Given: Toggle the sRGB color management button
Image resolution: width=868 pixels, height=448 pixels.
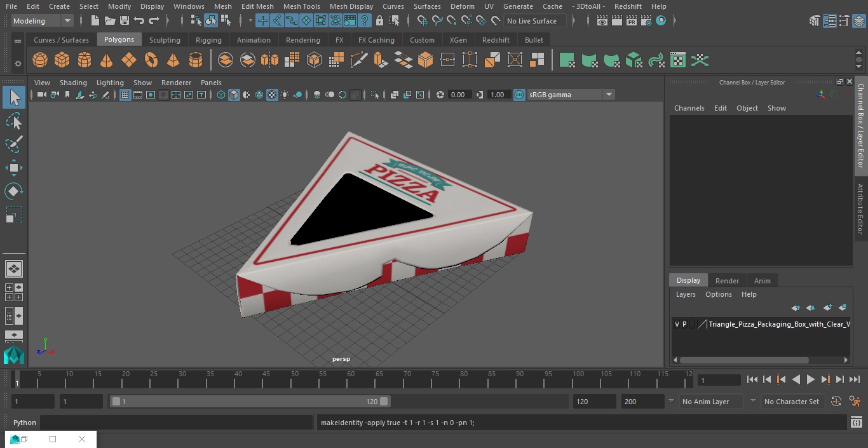Looking at the screenshot, I should [x=519, y=95].
